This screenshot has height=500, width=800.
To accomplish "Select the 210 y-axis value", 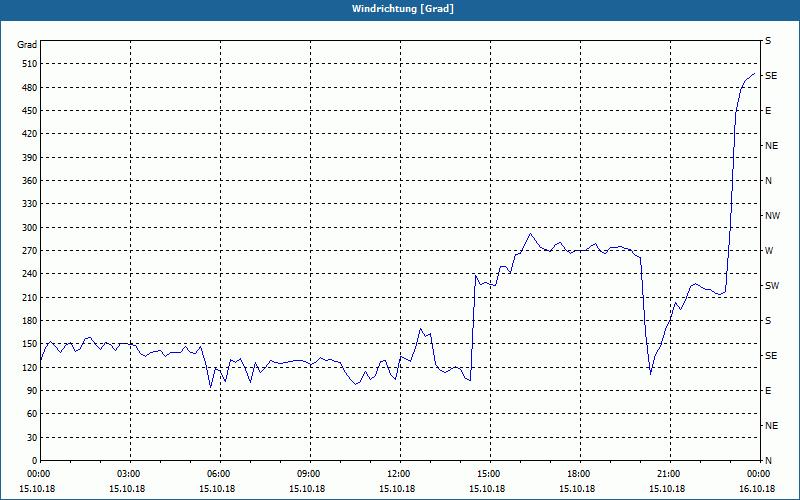I will pyautogui.click(x=30, y=297).
